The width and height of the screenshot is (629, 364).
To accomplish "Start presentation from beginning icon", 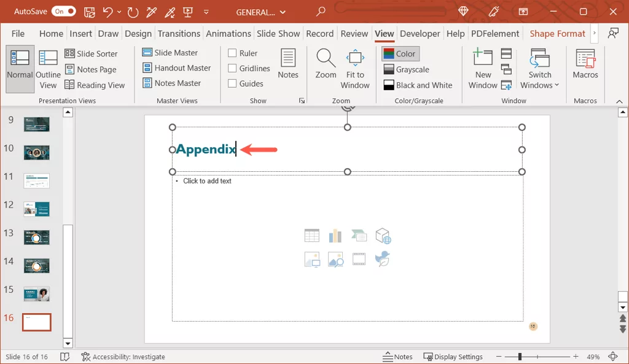I will coord(188,12).
